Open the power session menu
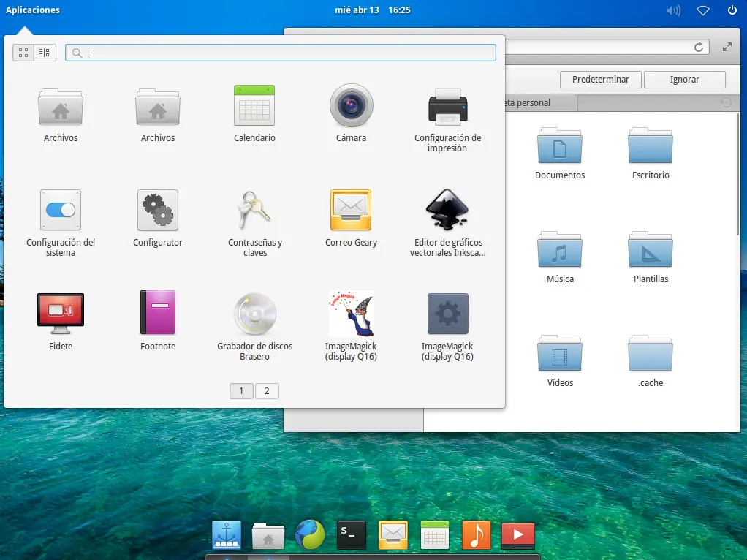This screenshot has height=560, width=747. click(x=732, y=10)
